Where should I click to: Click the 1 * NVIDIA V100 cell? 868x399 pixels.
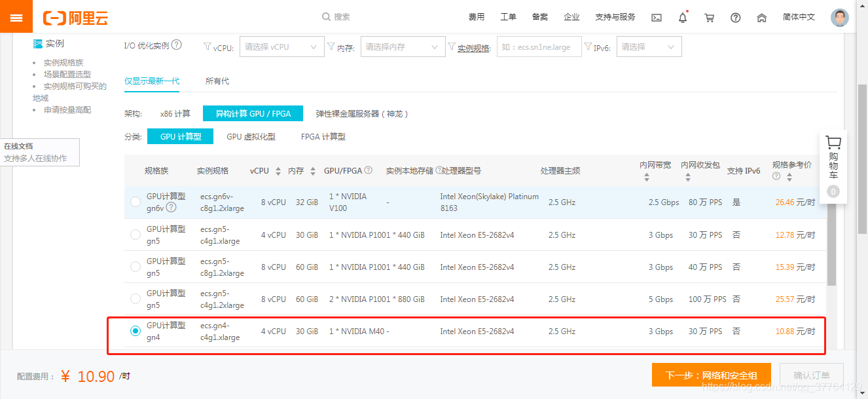[348, 202]
